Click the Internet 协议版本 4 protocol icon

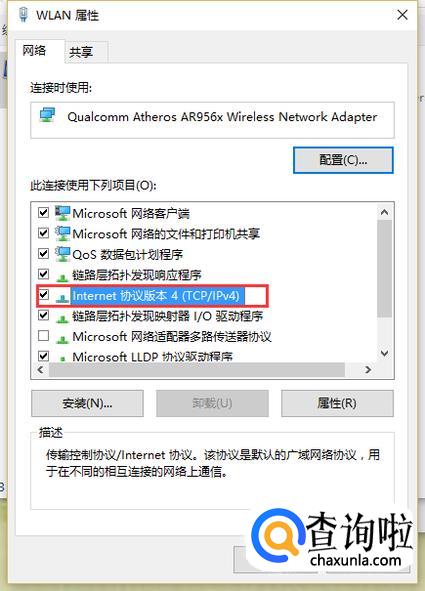point(62,298)
